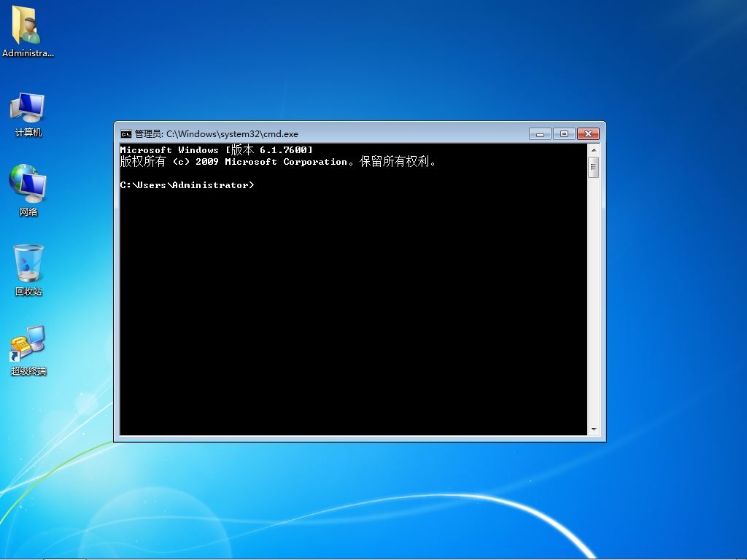
Task: Select the 回收站 recycle bin icon
Action: pyautogui.click(x=28, y=270)
